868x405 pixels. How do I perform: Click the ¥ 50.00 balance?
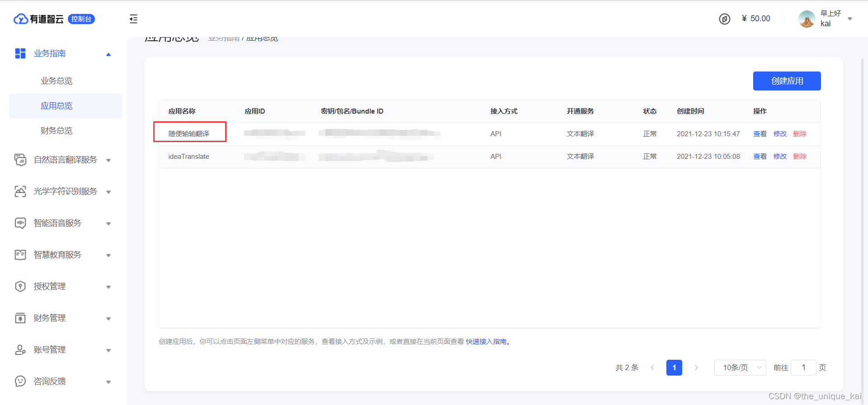coord(756,19)
